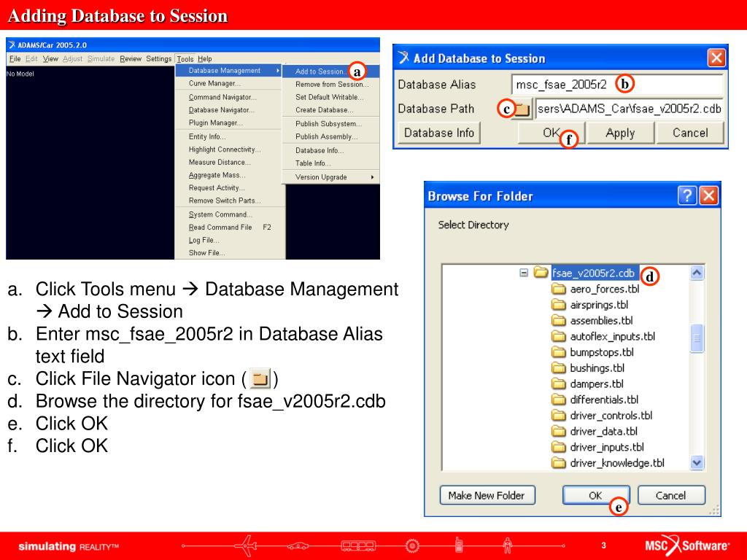The image size is (747, 560).
Task: Open Command Navigator from the Tools menu
Action: point(230,97)
